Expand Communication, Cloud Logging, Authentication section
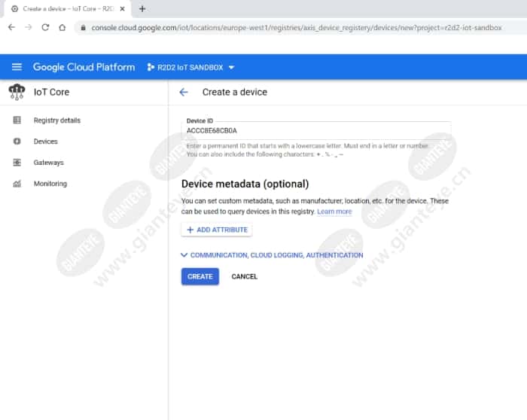527x420 pixels. [x=273, y=255]
